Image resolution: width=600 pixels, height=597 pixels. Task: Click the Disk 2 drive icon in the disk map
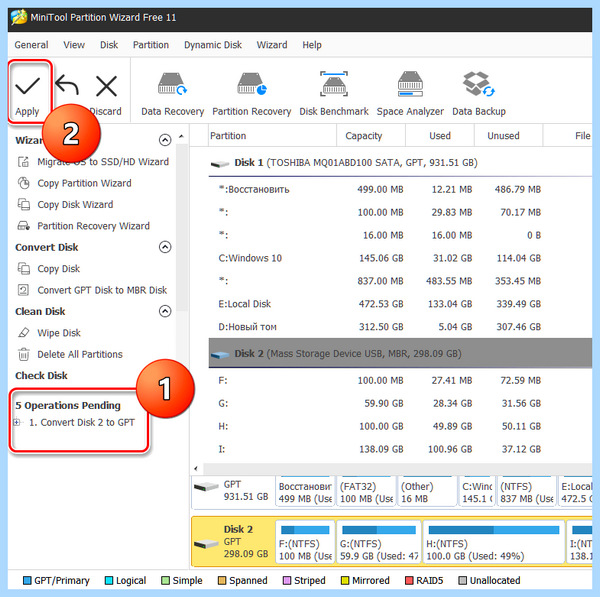(206, 544)
